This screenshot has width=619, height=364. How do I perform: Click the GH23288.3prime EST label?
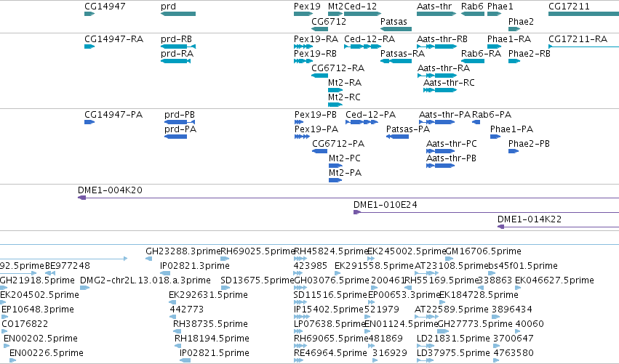183,251
